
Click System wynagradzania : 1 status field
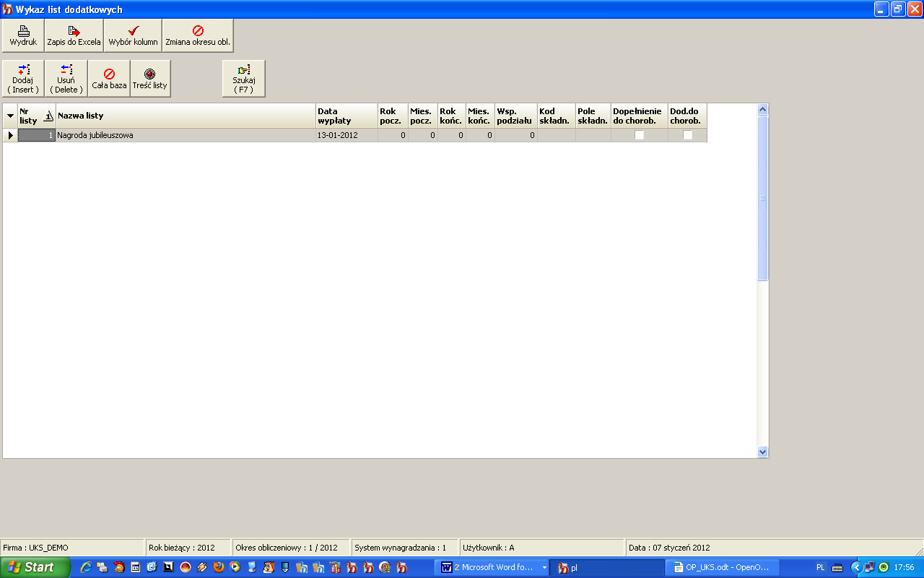pos(404,548)
